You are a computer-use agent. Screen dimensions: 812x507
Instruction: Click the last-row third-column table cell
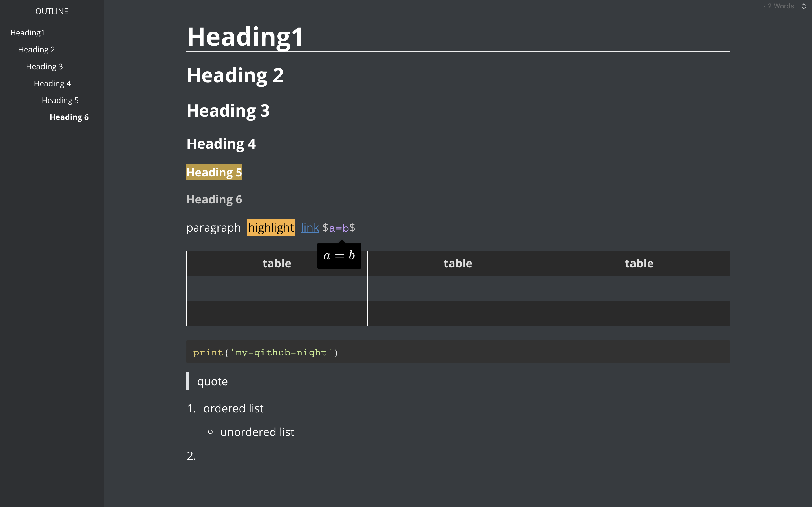pyautogui.click(x=639, y=313)
